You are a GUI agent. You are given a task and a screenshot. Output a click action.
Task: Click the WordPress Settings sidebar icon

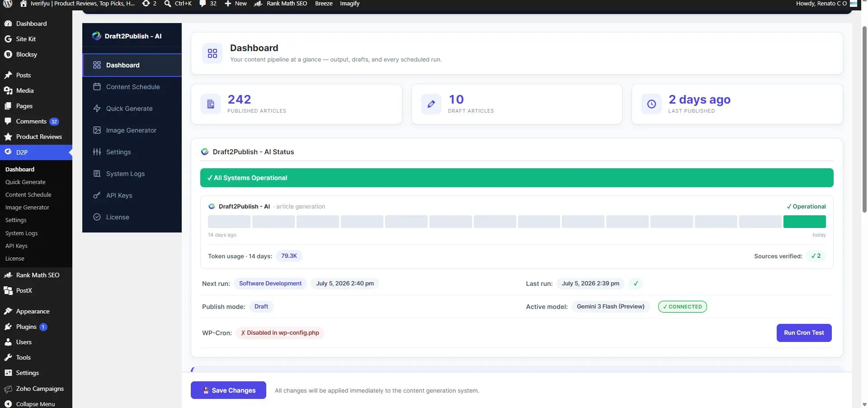tap(8, 373)
